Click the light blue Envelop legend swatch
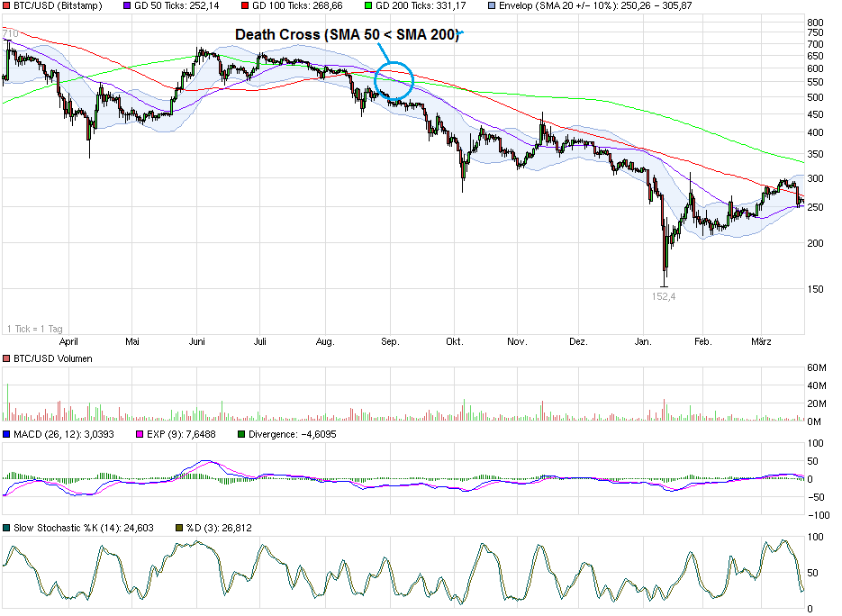The image size is (842, 616). [492, 6]
